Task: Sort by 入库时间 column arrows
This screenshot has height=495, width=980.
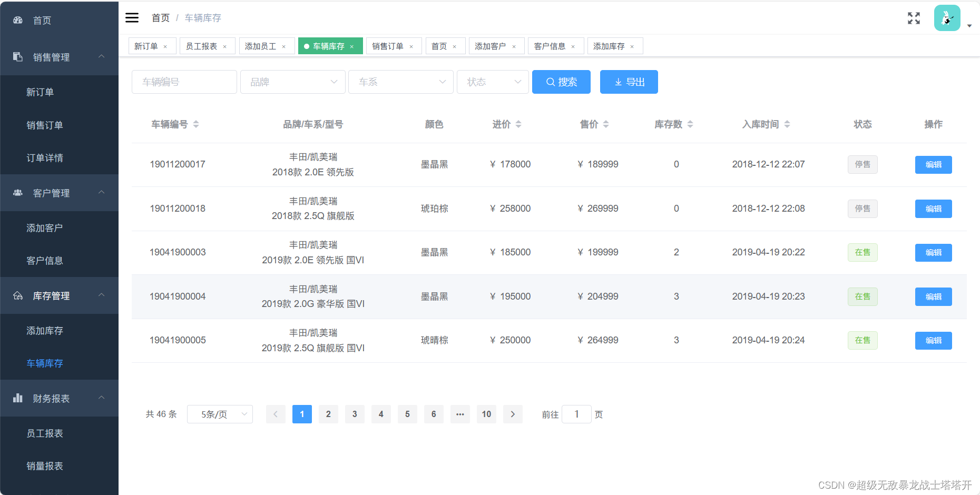Action: [787, 124]
